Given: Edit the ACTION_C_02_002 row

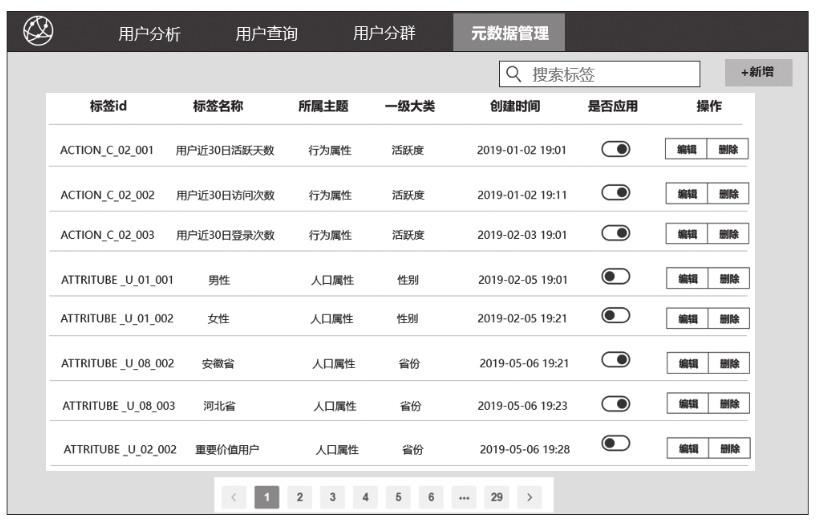Looking at the screenshot, I should pos(687,194).
